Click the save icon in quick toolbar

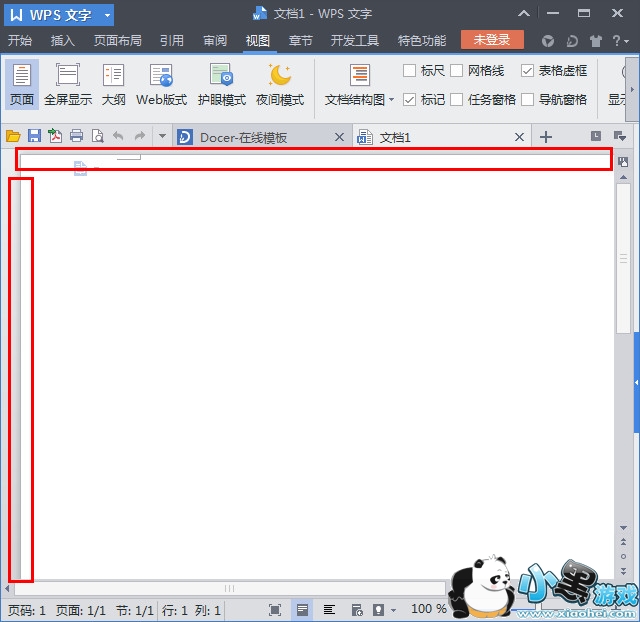34,137
